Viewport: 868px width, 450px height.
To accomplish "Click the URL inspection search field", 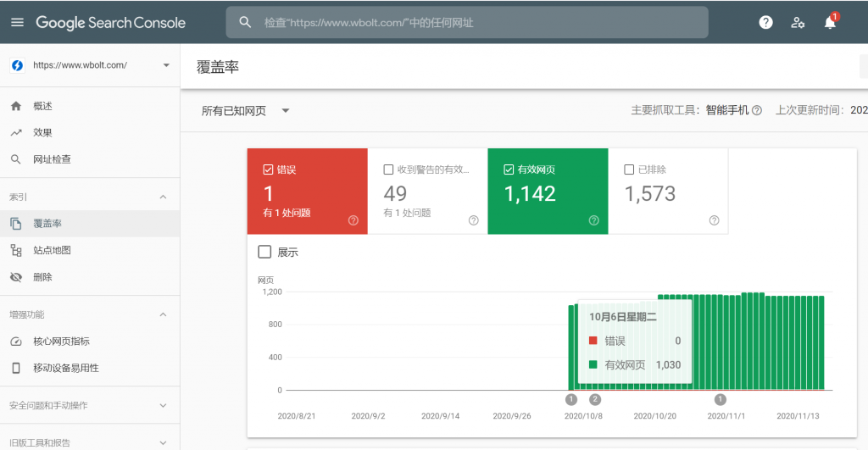I will pyautogui.click(x=466, y=23).
